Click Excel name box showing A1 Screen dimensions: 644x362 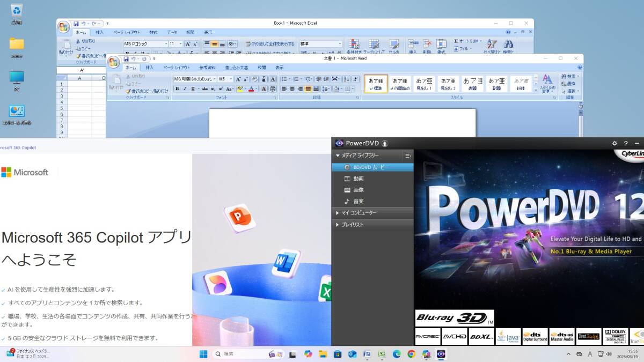pos(82,70)
